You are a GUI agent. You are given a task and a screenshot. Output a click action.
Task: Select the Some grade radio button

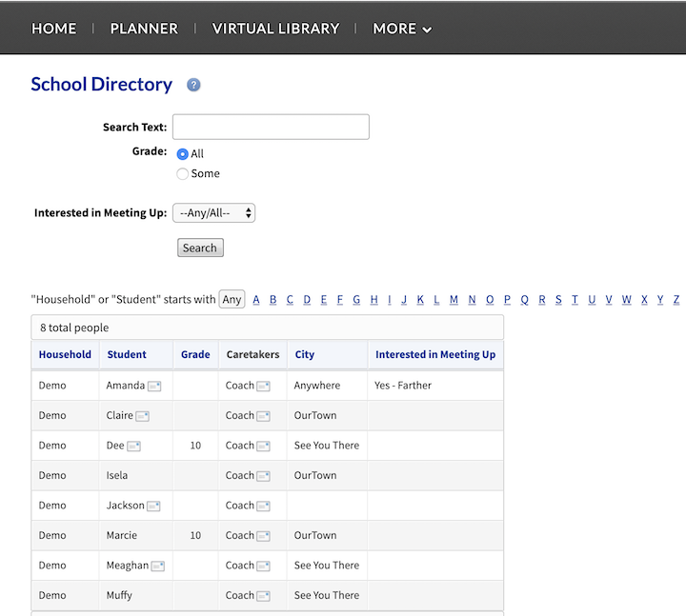click(x=183, y=174)
